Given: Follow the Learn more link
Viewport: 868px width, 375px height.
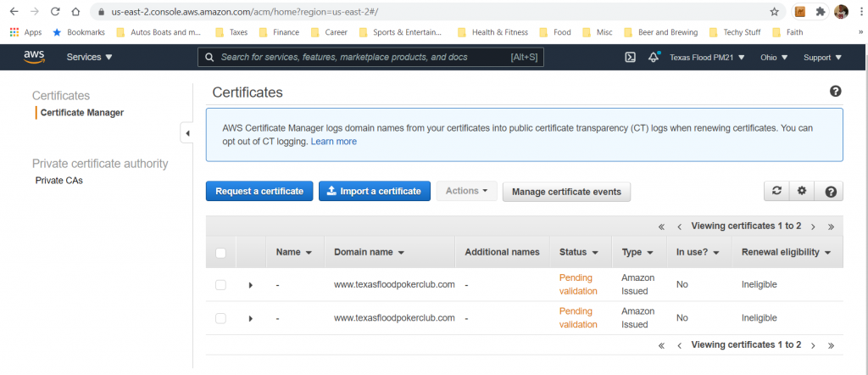Looking at the screenshot, I should 333,142.
